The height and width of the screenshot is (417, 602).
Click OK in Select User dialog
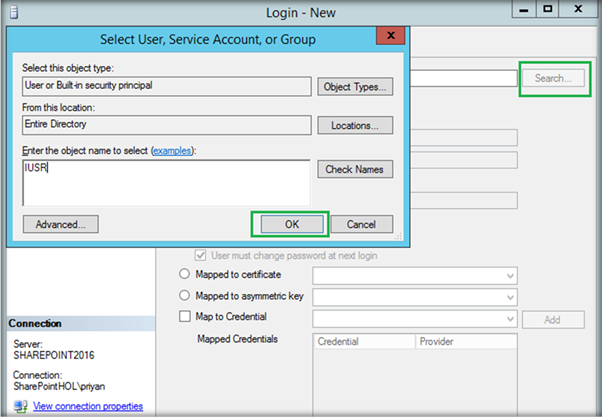(292, 224)
